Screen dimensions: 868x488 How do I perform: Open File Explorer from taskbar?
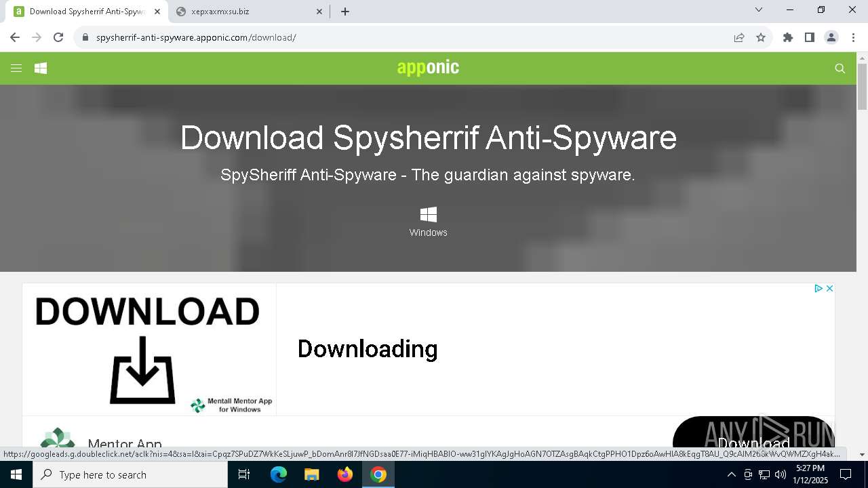tap(312, 474)
